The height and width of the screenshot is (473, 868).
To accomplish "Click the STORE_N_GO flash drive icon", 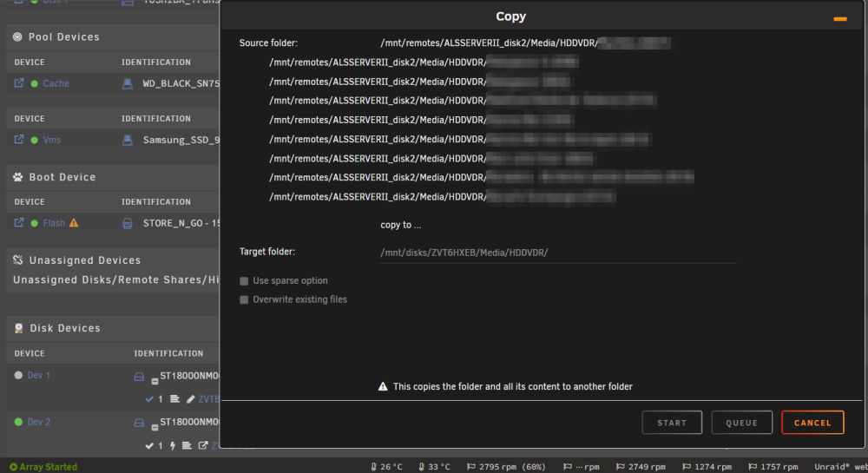I will click(128, 224).
